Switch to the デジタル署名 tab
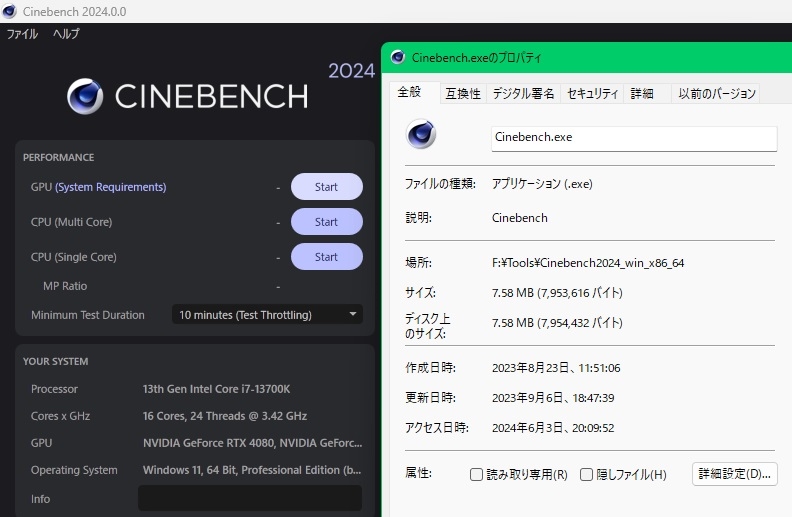Image resolution: width=792 pixels, height=517 pixels. pos(523,93)
